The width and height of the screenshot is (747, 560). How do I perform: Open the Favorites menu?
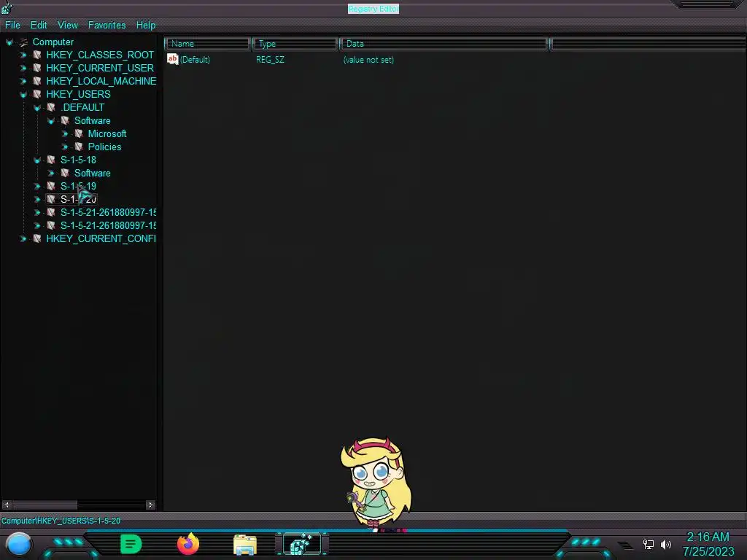(x=107, y=26)
